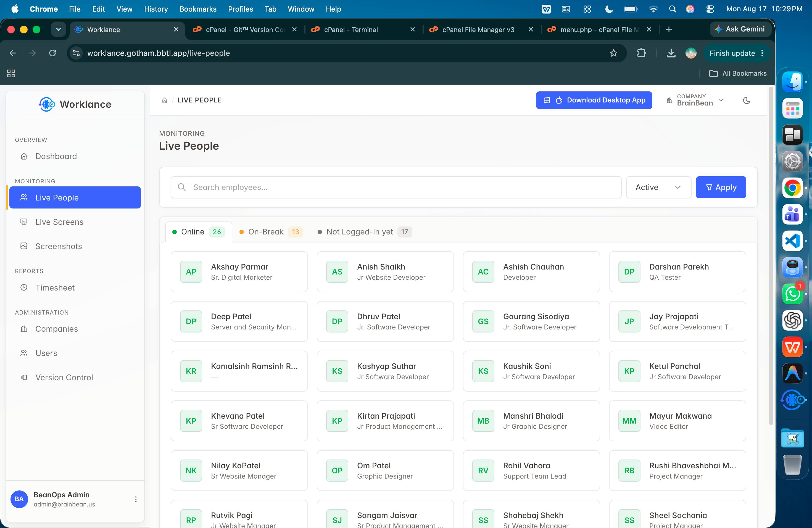Expand the Active status dropdown
The width and height of the screenshot is (812, 528).
[x=658, y=187]
